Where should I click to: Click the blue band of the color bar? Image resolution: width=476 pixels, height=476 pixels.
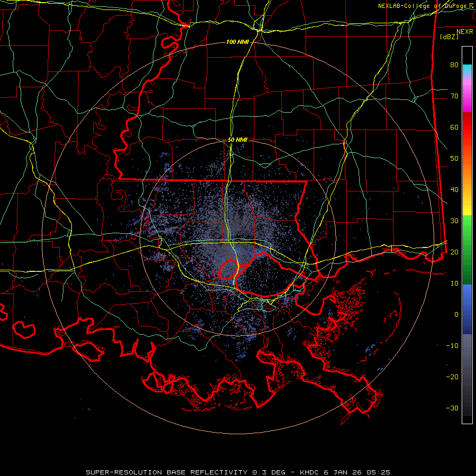(467, 309)
